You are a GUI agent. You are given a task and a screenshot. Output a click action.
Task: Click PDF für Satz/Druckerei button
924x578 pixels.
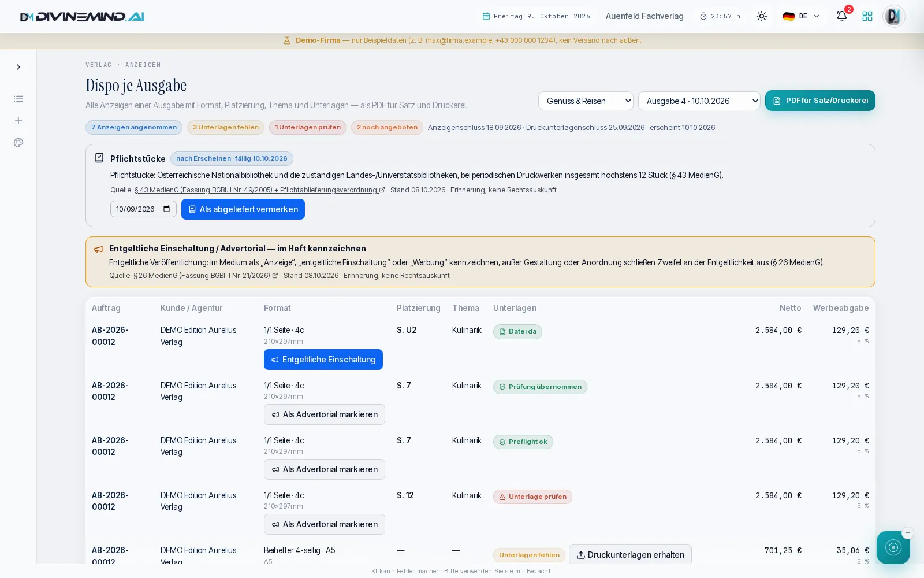(x=820, y=101)
